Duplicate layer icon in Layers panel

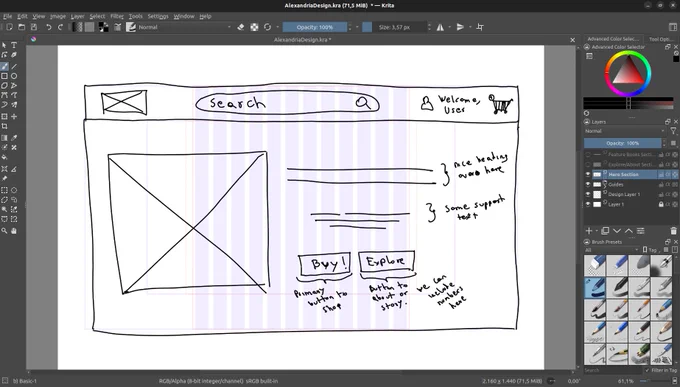605,231
